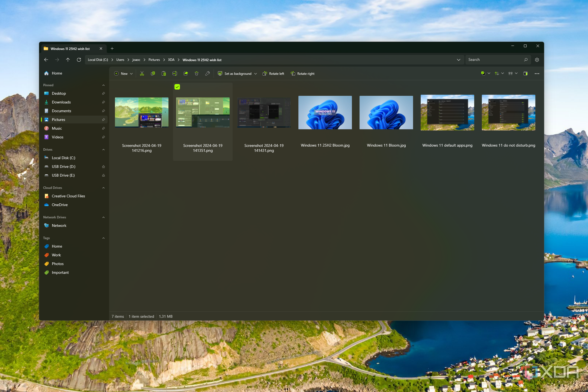This screenshot has width=588, height=392.
Task: Click the Rotate right button
Action: (302, 73)
